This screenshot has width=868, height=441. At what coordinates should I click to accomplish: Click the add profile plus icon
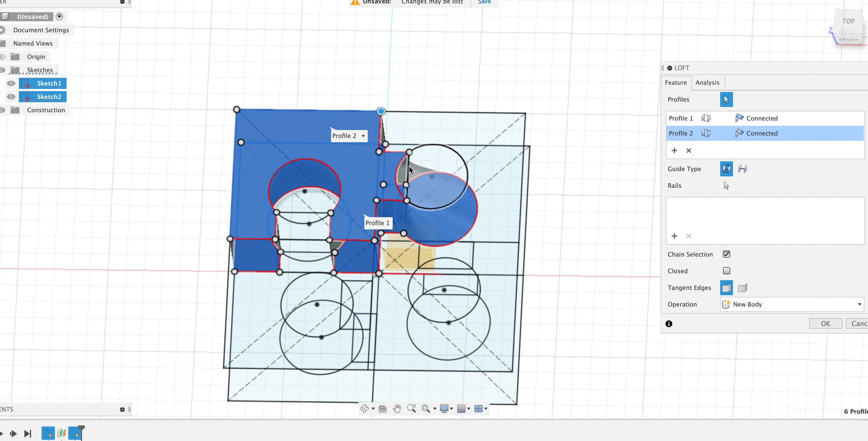click(674, 151)
